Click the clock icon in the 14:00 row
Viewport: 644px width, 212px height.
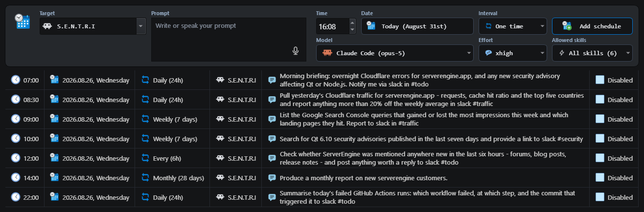click(x=16, y=177)
